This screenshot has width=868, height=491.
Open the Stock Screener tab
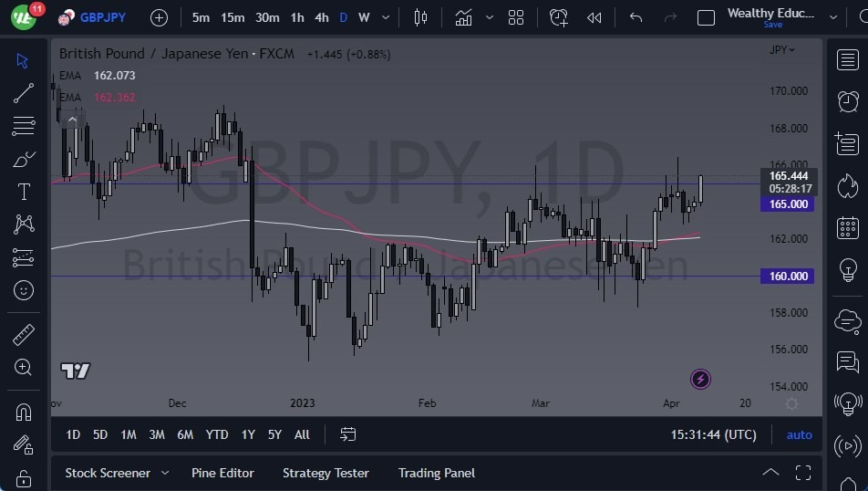pyautogui.click(x=108, y=473)
